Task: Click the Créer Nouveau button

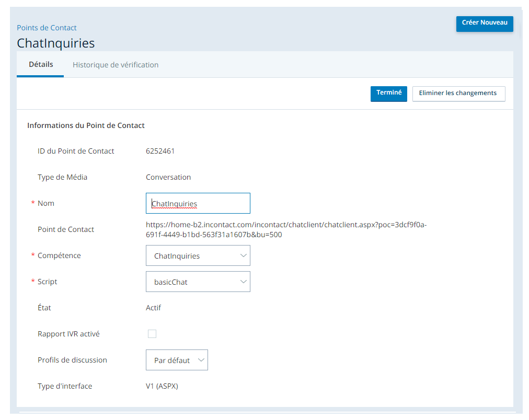Action: point(485,24)
